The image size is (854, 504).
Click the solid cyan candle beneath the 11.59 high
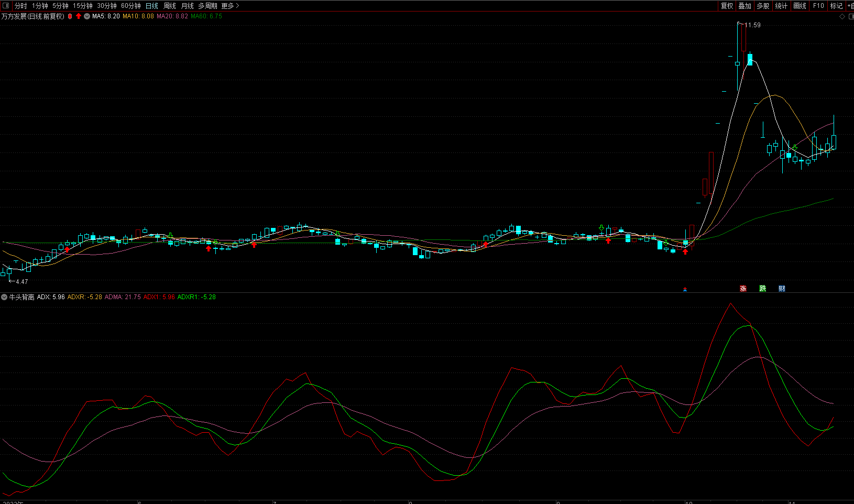(x=750, y=59)
